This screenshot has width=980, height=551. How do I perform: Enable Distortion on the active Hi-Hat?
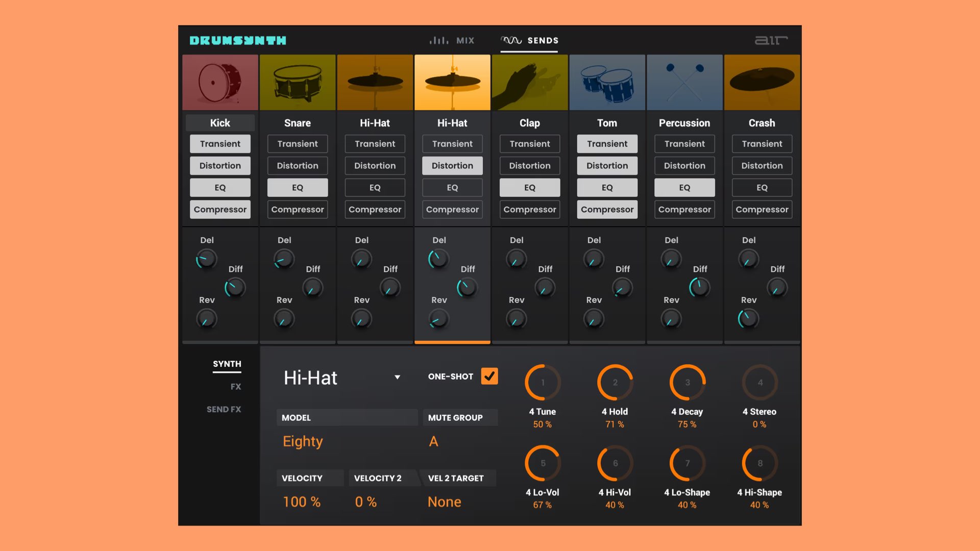[452, 165]
